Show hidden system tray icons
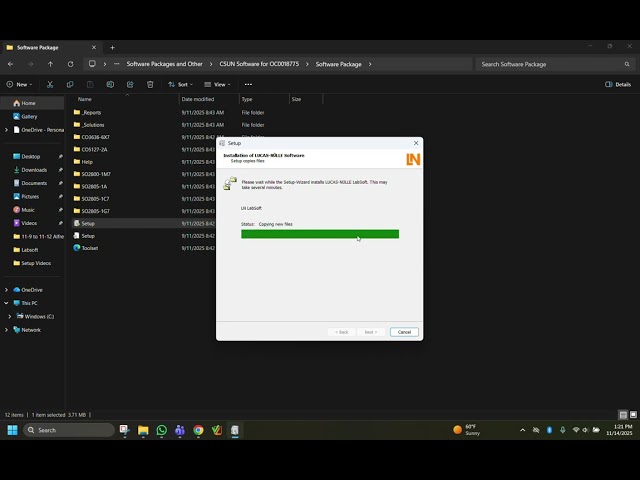The width and height of the screenshot is (640, 480). [522, 430]
